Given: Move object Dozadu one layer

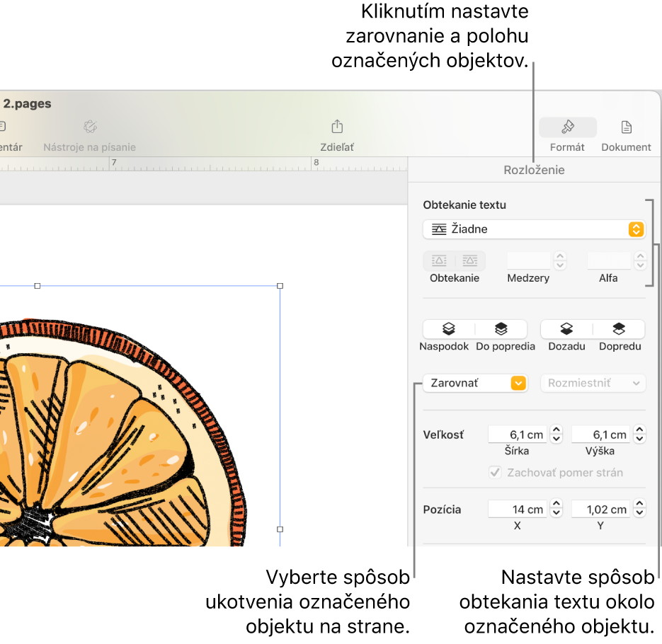Looking at the screenshot, I should pyautogui.click(x=566, y=329).
